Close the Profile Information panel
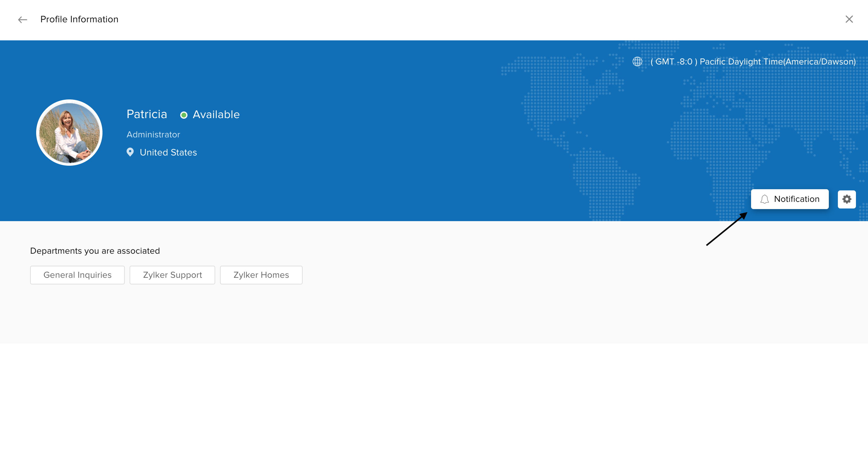868x470 pixels. (849, 19)
